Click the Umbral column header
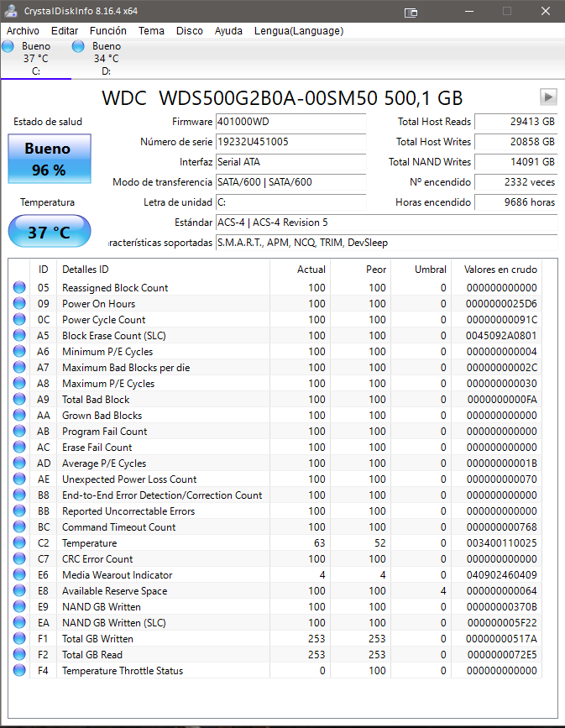 (421, 270)
